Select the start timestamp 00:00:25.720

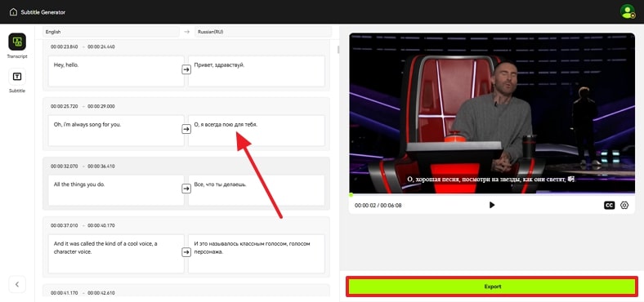[x=64, y=106]
